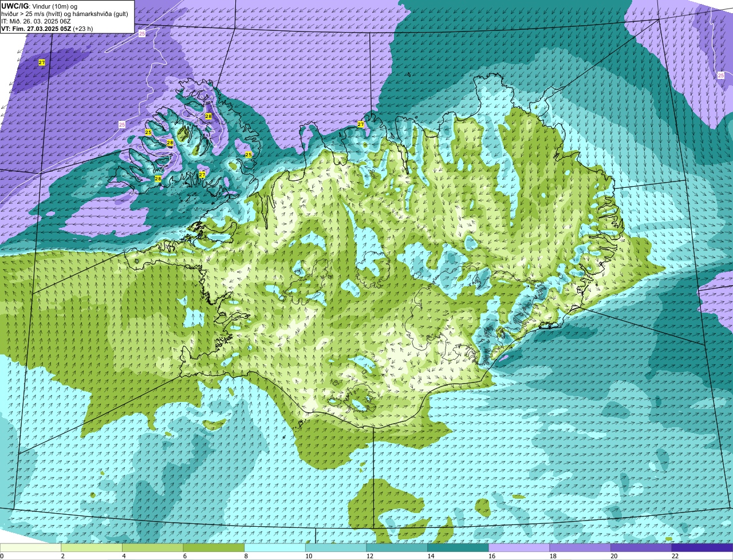
Task: Click the yellow 27 gust marker over open ocean
Action: (x=42, y=62)
